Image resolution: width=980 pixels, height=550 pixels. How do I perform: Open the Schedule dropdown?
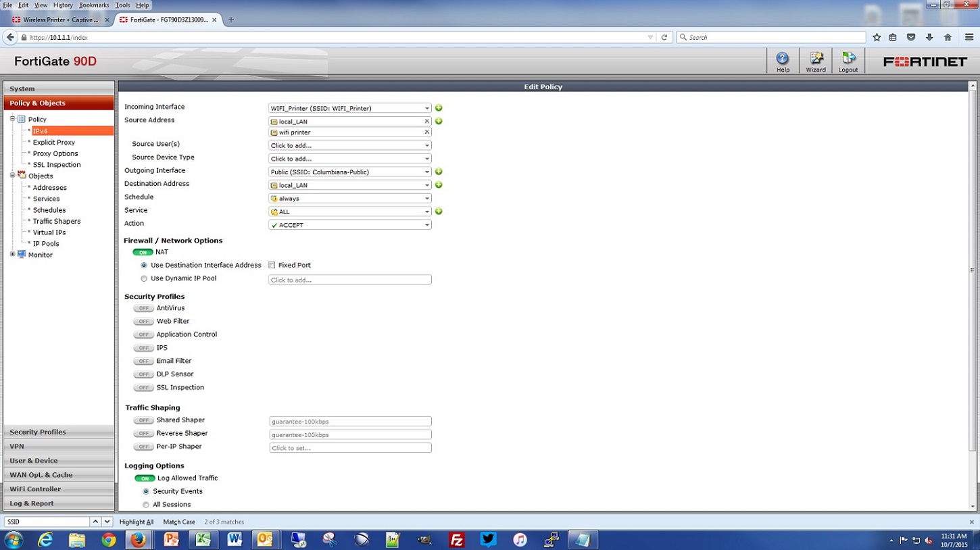(350, 199)
